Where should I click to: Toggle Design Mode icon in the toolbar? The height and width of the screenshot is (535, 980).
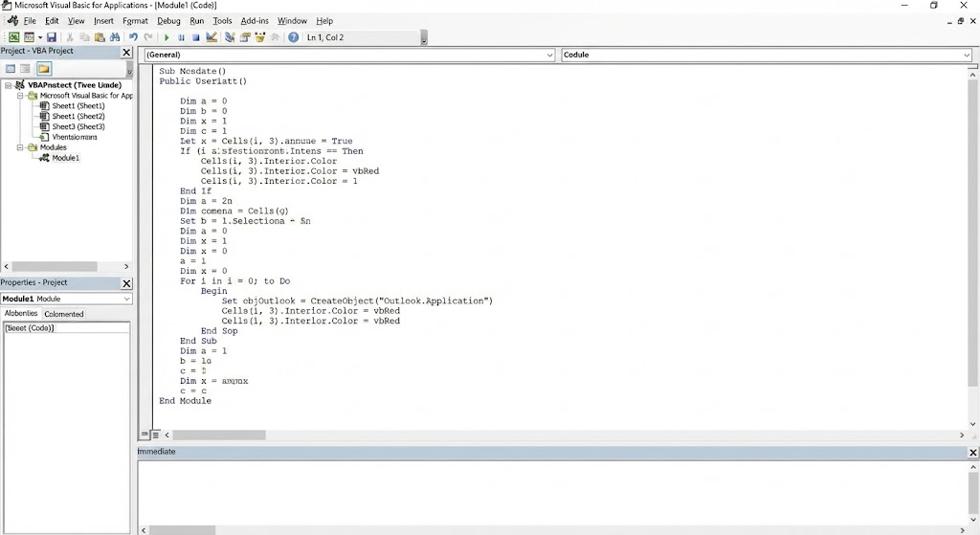[x=211, y=37]
